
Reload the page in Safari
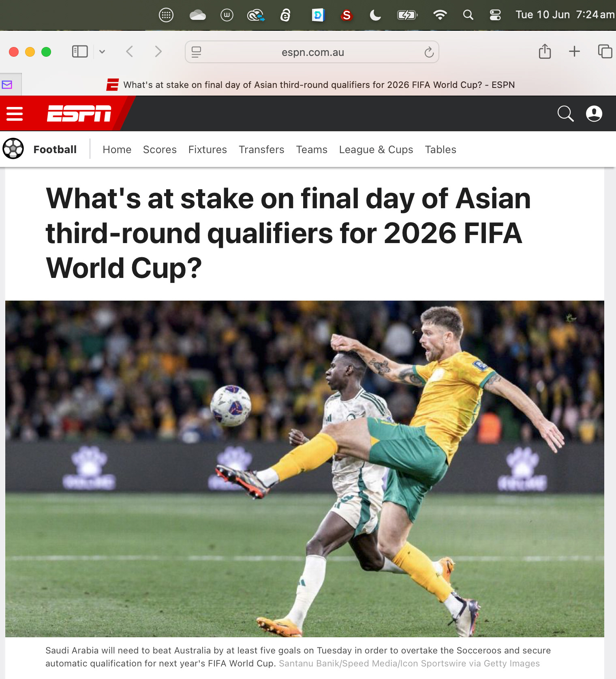coord(429,52)
